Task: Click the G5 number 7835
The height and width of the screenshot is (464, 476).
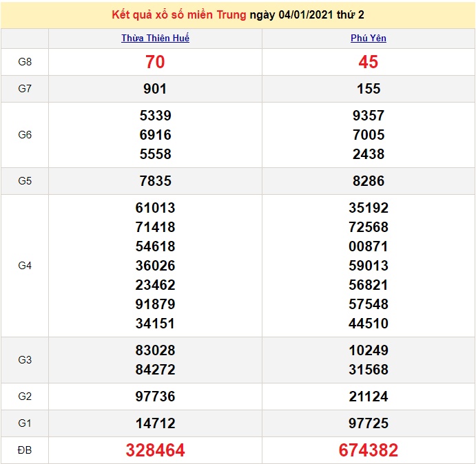Action: (x=155, y=181)
